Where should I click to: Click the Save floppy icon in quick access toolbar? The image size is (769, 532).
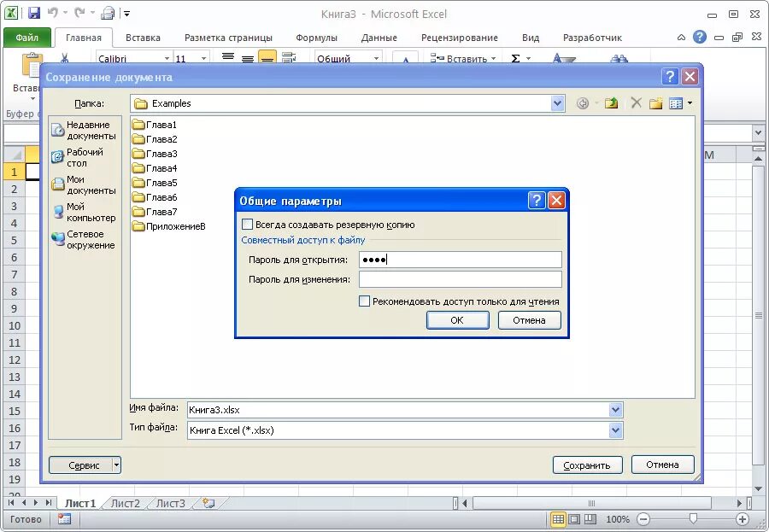coord(34,14)
